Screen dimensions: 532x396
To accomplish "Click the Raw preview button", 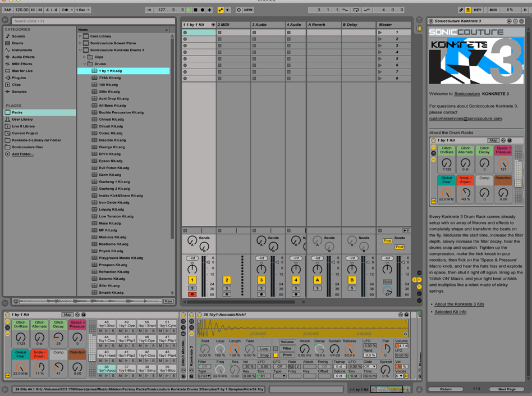I will click(x=168, y=301).
